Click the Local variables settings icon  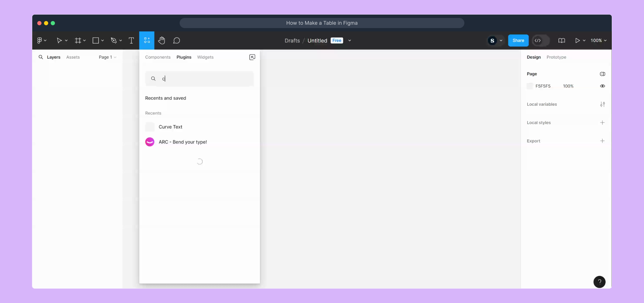click(x=602, y=104)
